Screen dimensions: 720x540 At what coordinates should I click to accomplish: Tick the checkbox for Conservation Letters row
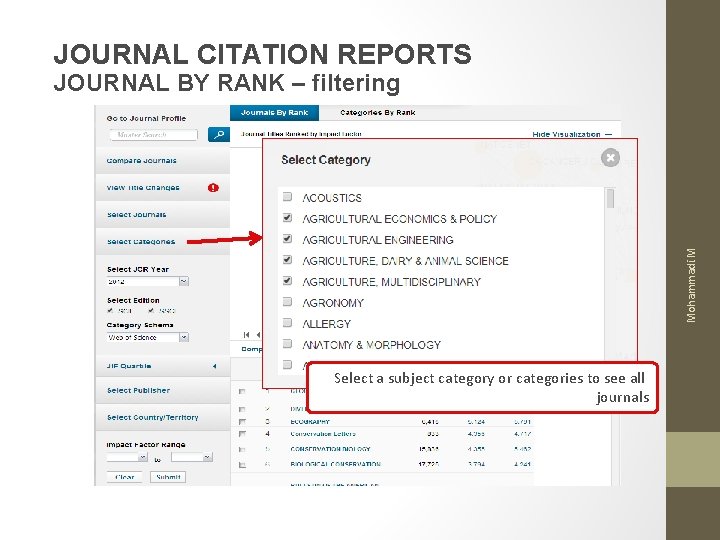click(242, 434)
